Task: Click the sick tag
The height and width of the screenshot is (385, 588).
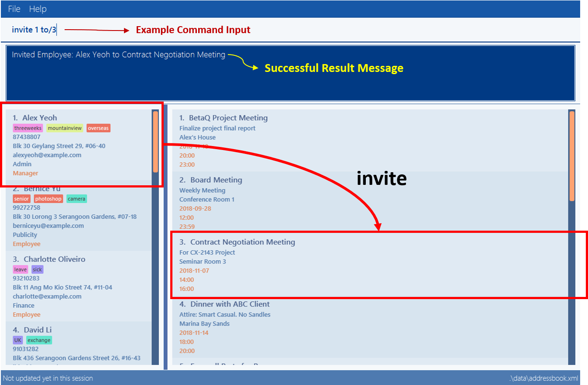Action: click(x=38, y=269)
